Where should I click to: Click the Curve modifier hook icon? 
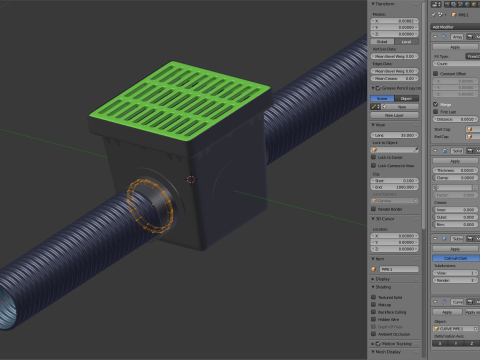444,302
